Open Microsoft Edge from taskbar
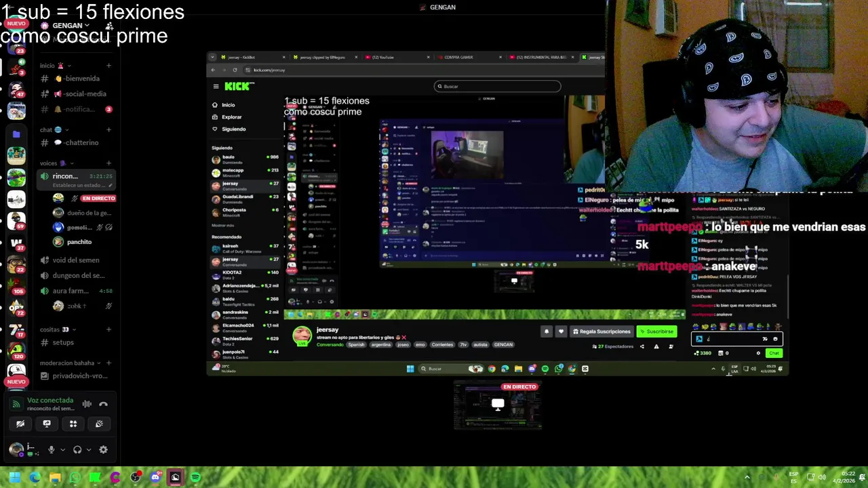This screenshot has height=488, width=868. [x=35, y=477]
